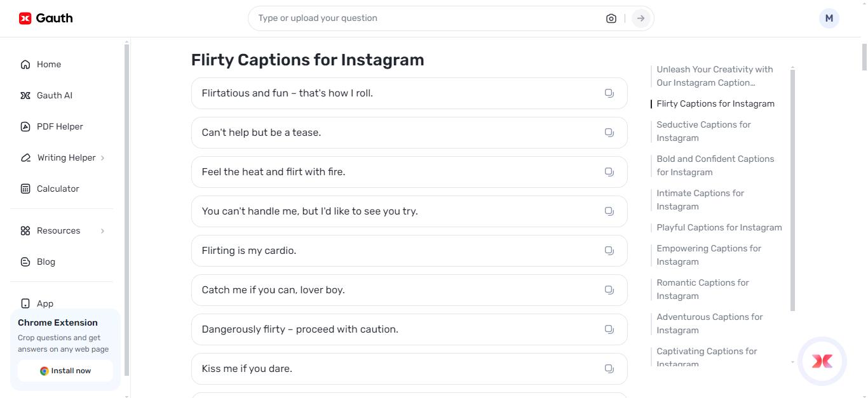Submit question with the arrow icon

pyautogui.click(x=641, y=18)
